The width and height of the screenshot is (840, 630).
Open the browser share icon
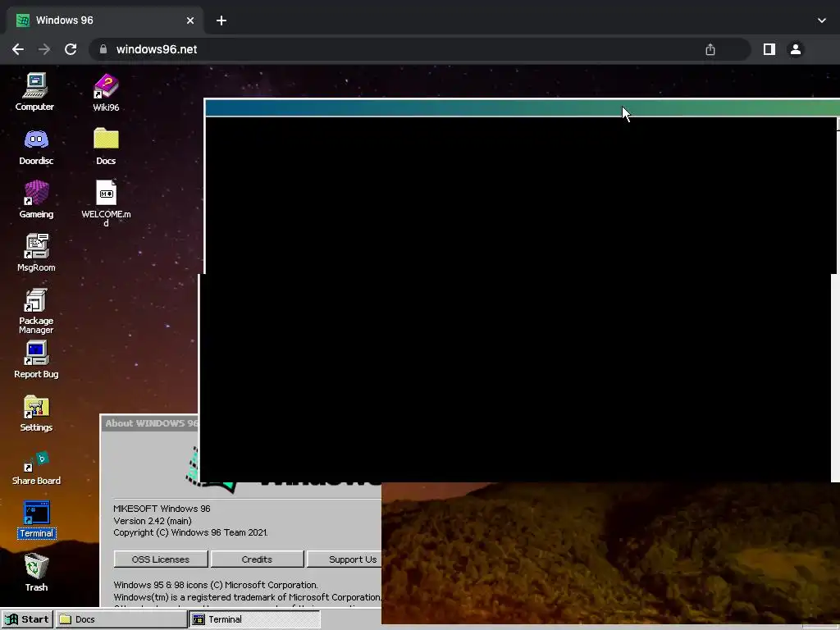[x=710, y=49]
